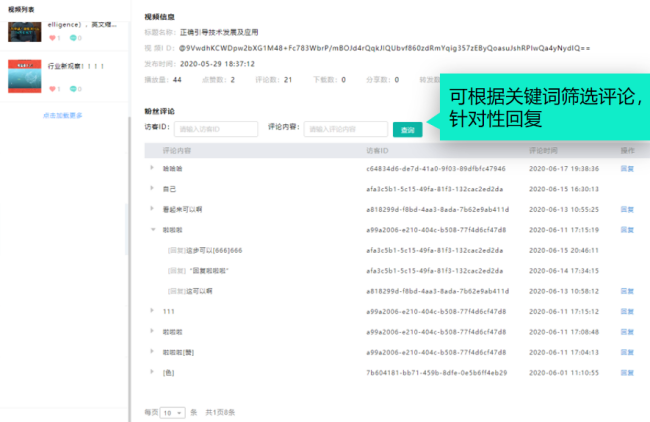Open the 行业新观察 video thumbnail
Screen dimensions: 650x422
point(24,76)
